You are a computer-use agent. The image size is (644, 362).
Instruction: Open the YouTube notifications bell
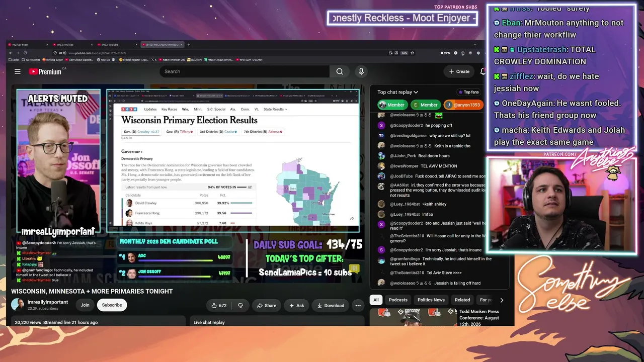click(x=483, y=71)
